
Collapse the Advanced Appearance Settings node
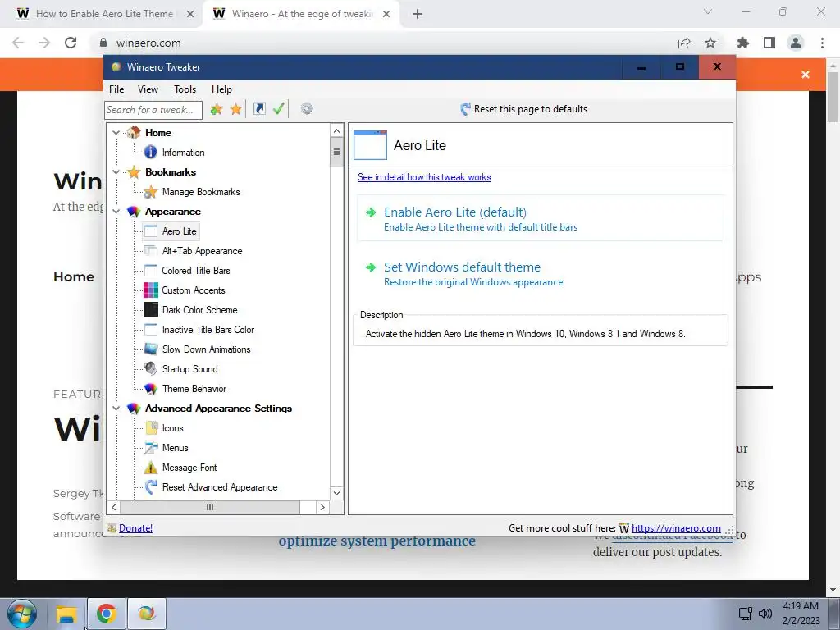(x=116, y=409)
